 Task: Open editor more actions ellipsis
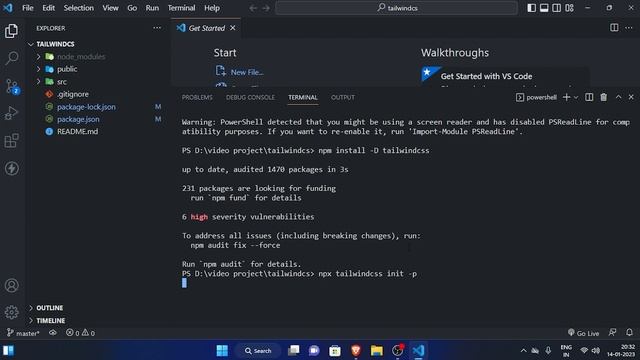[629, 28]
